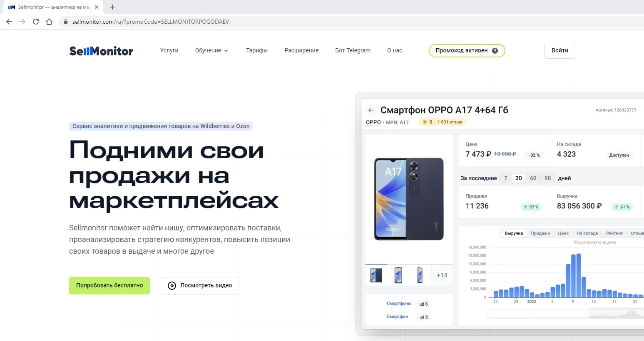Click the browser forward arrow
This screenshot has width=644, height=341.
22,22
